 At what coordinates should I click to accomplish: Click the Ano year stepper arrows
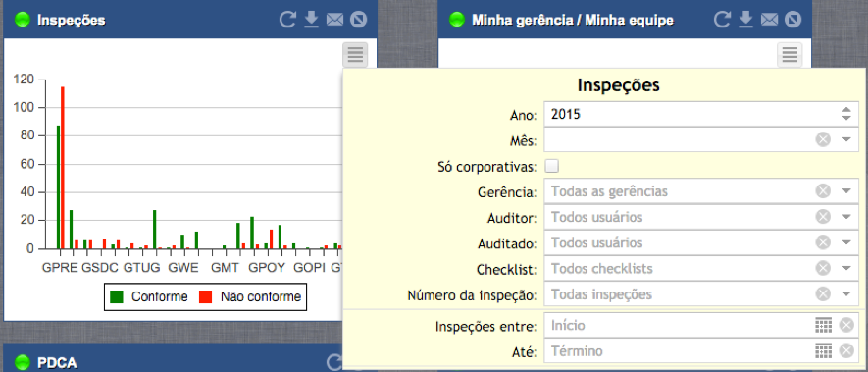click(846, 114)
